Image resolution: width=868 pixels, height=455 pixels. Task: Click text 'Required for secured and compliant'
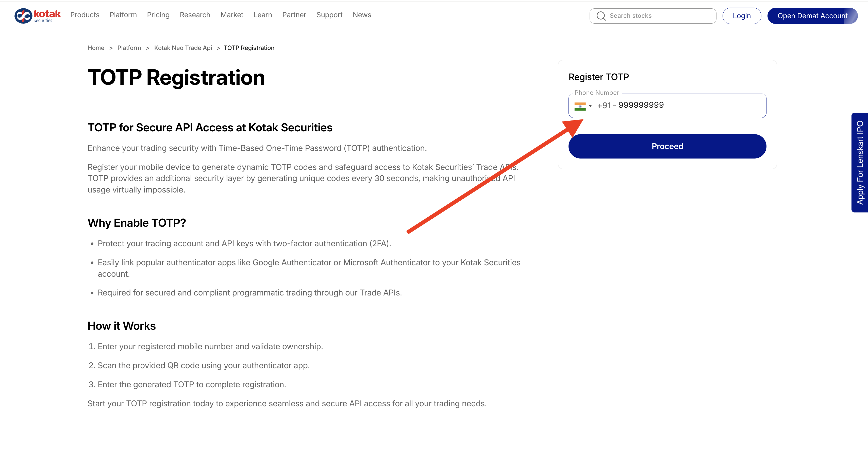click(x=250, y=293)
